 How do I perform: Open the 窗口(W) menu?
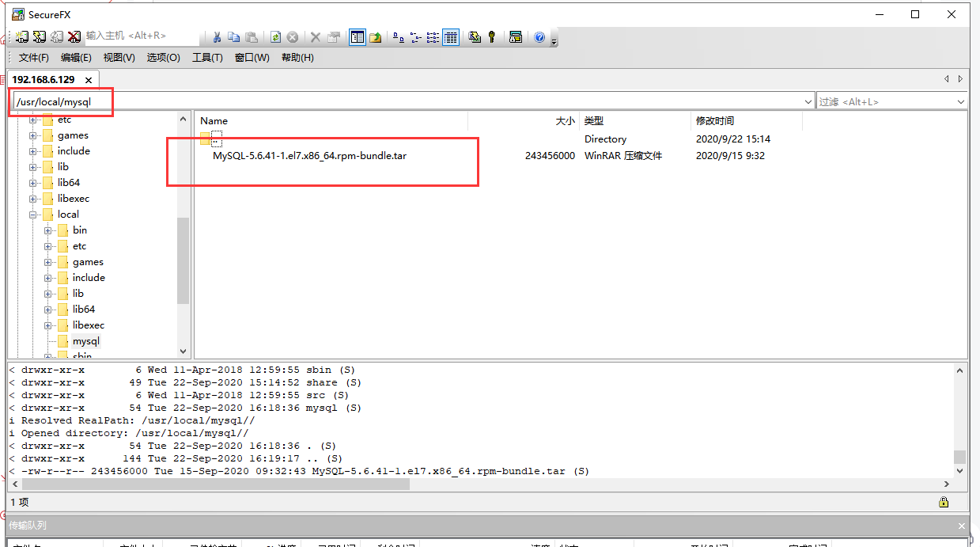click(x=252, y=58)
